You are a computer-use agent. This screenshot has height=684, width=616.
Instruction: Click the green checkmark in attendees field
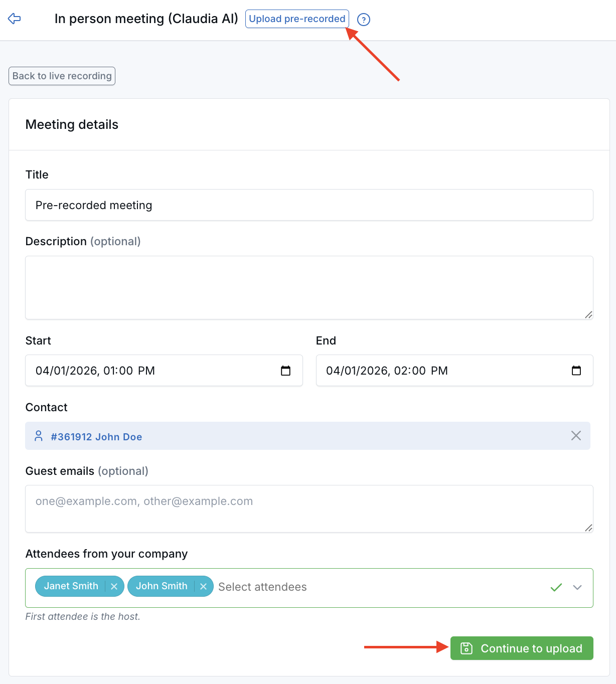point(556,587)
